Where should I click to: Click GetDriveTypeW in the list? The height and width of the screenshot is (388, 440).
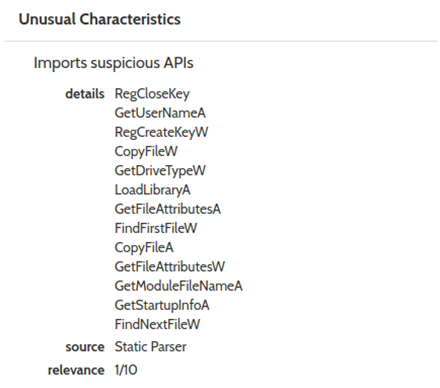point(160,171)
